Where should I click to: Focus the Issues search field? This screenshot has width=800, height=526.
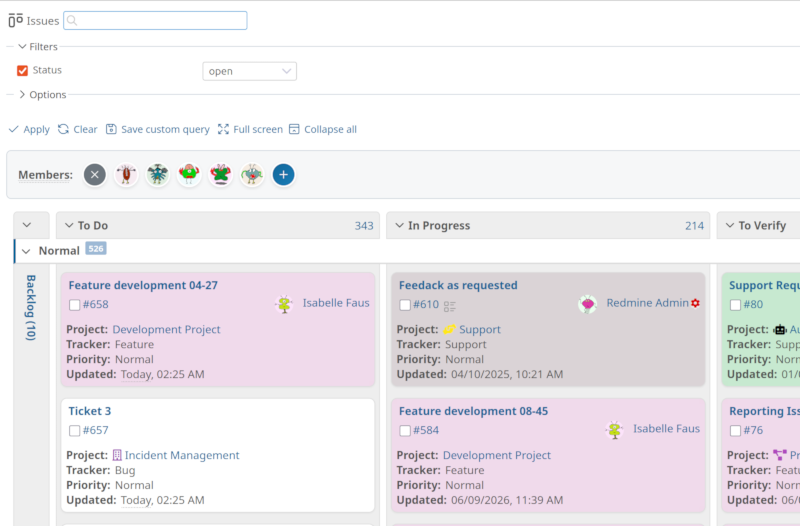tap(155, 20)
